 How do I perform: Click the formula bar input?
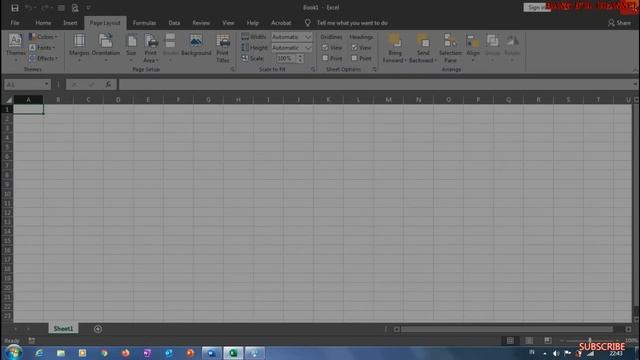click(377, 84)
